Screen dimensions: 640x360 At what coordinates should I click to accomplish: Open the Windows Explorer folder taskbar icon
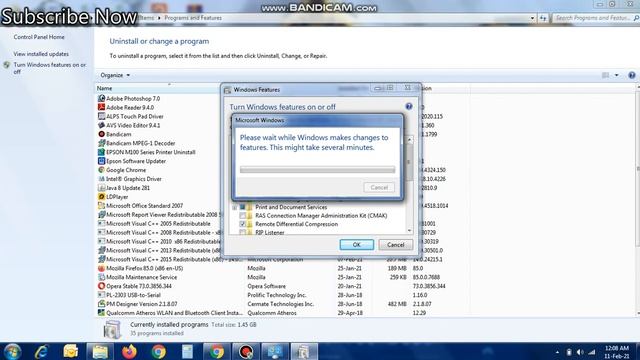coord(100,351)
